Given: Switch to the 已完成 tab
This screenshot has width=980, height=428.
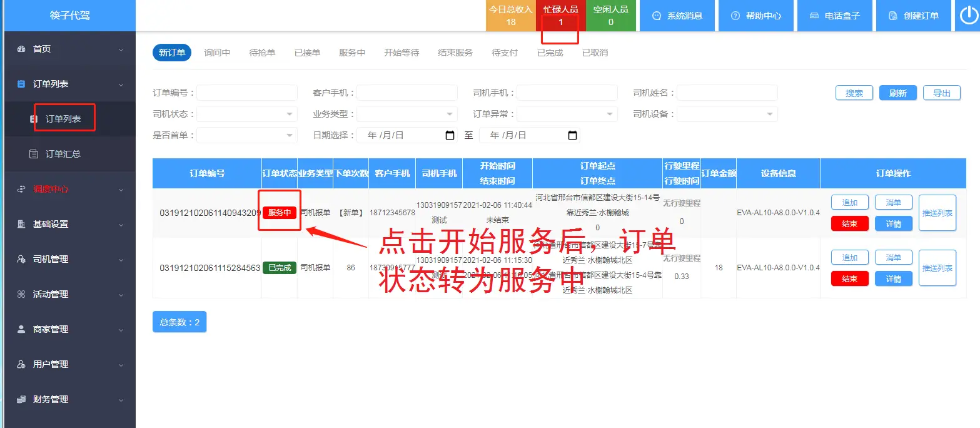Looking at the screenshot, I should [550, 53].
